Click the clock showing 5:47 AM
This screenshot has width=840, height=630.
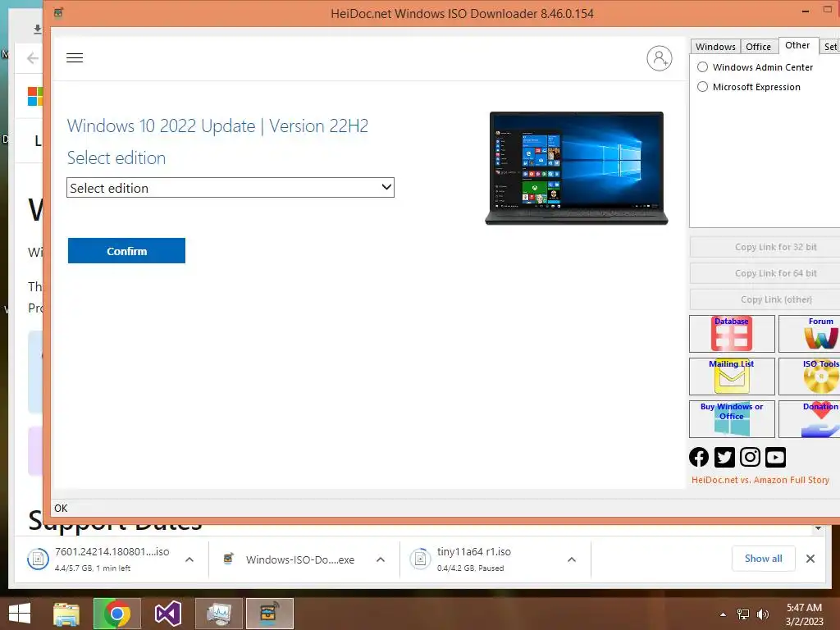tap(804, 608)
